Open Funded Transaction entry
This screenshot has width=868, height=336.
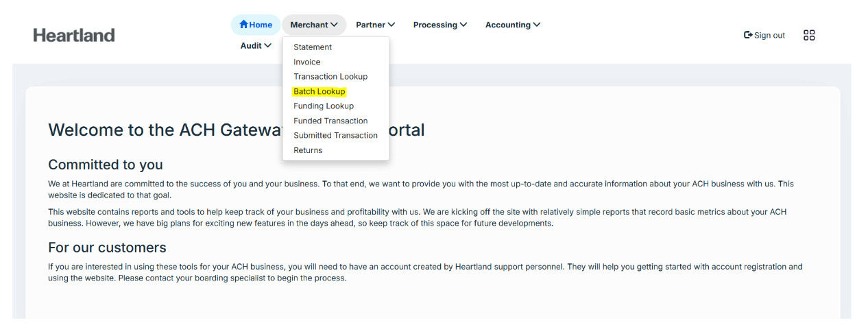(330, 121)
